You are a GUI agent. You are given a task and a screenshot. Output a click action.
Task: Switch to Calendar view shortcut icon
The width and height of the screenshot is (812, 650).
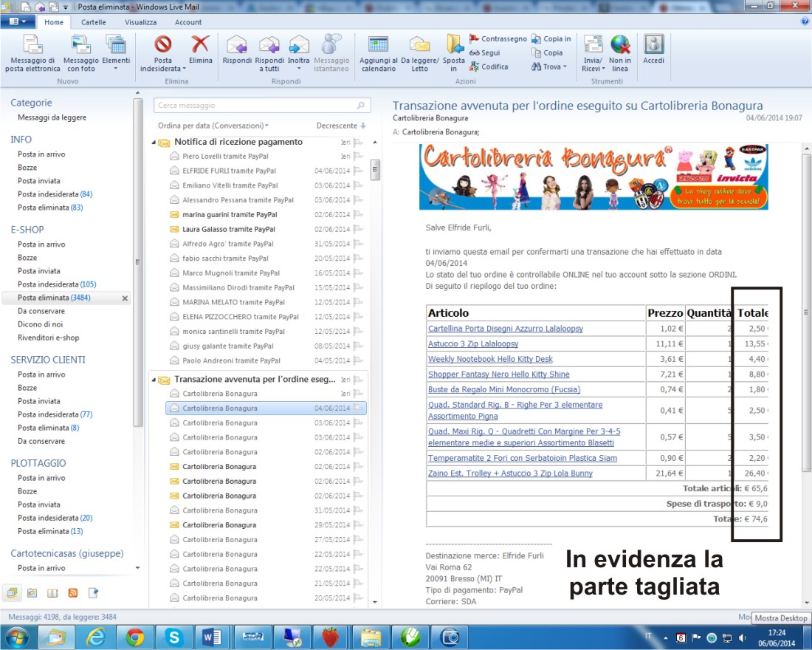coord(32,592)
